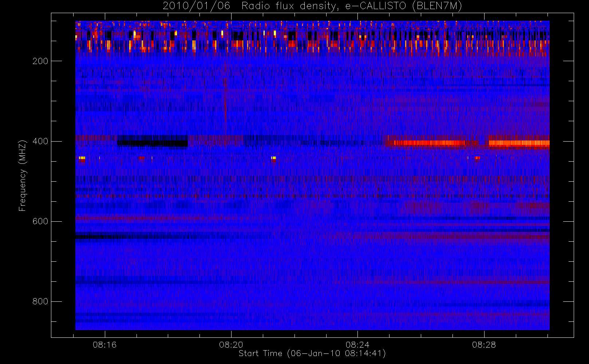This screenshot has height=364, width=589.
Task: Click the 'Start Time (06-Jan-10 08:14:41)' label
Action: point(312,353)
